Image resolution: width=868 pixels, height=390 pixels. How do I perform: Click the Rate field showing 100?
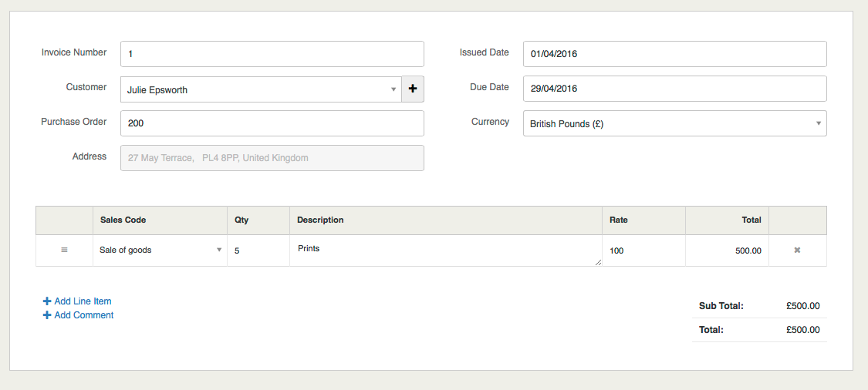click(x=643, y=250)
